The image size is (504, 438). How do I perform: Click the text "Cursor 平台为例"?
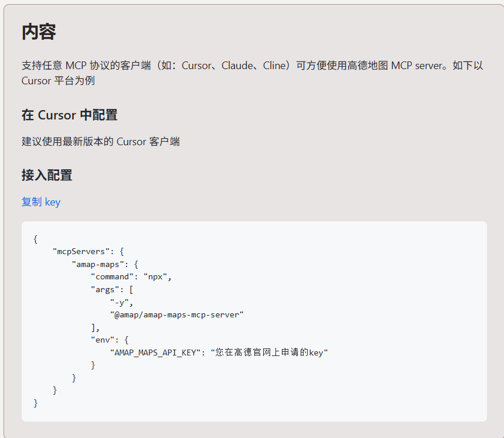coord(58,81)
